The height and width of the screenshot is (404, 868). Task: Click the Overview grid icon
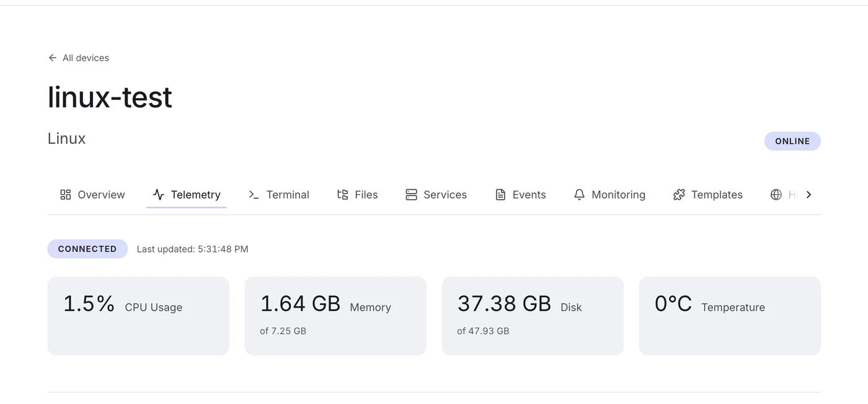(65, 195)
